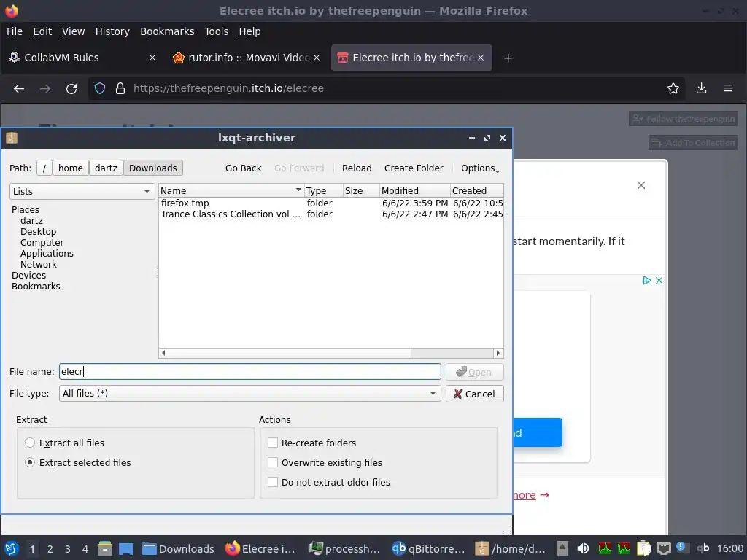Click the Firefox back arrow
747x560 pixels.
[18, 88]
